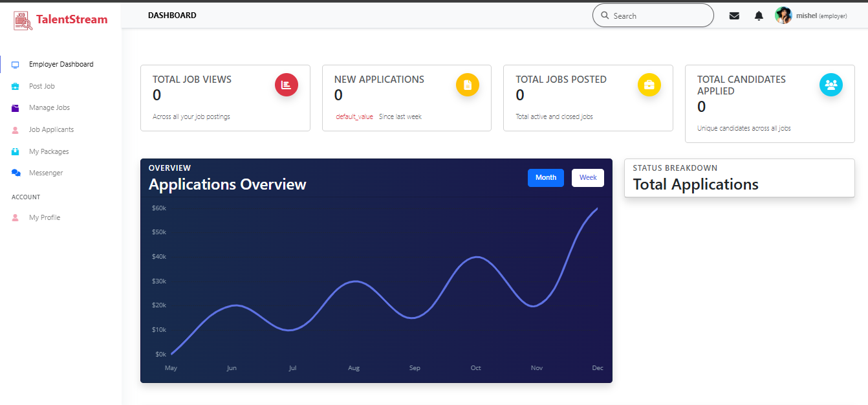Click the briefcase icon on Total Jobs Posted
Image resolution: width=868 pixels, height=405 pixels.
coord(649,85)
